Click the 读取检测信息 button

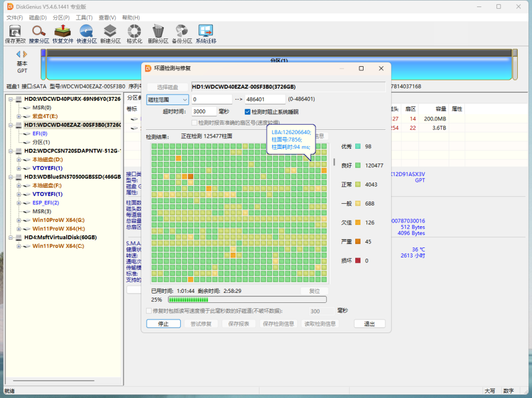point(320,324)
